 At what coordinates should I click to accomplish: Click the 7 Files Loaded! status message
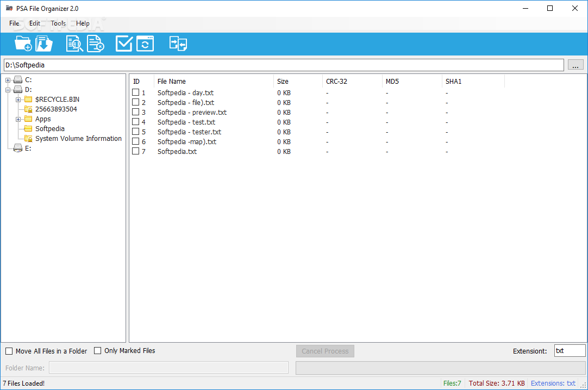point(23,383)
